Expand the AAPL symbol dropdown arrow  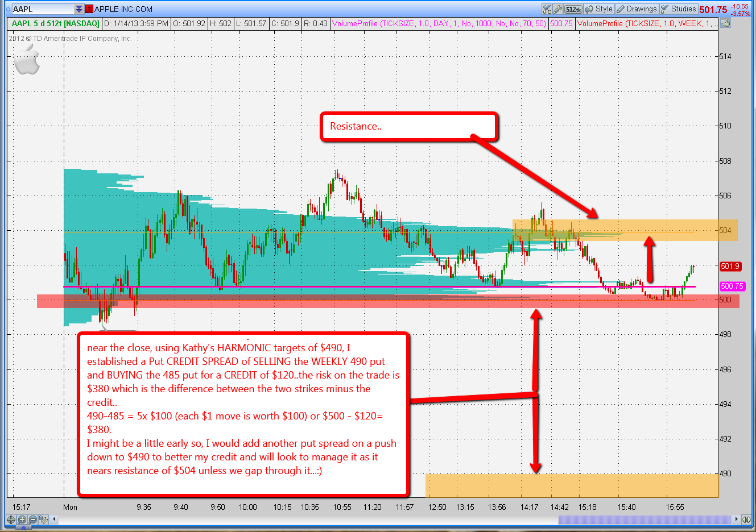[79, 9]
